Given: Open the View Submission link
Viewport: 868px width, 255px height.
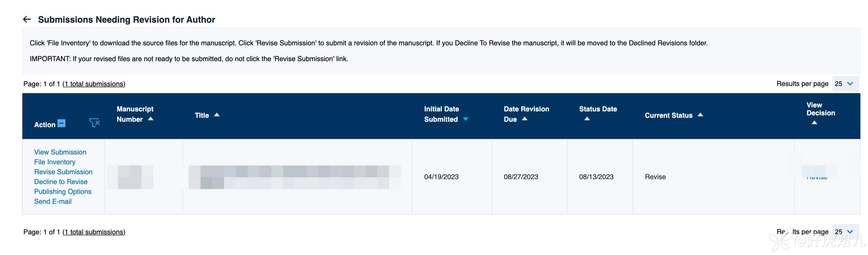Looking at the screenshot, I should 60,152.
